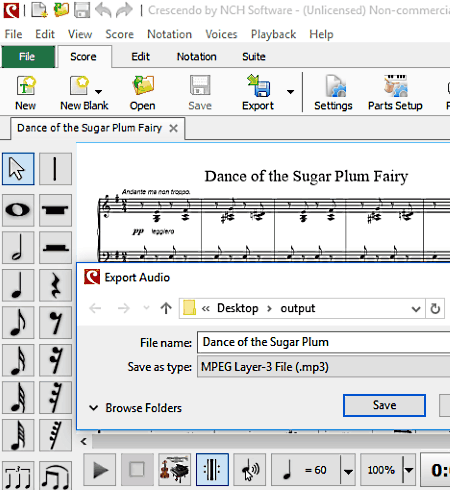
Task: Open the Playback menu
Action: [273, 34]
